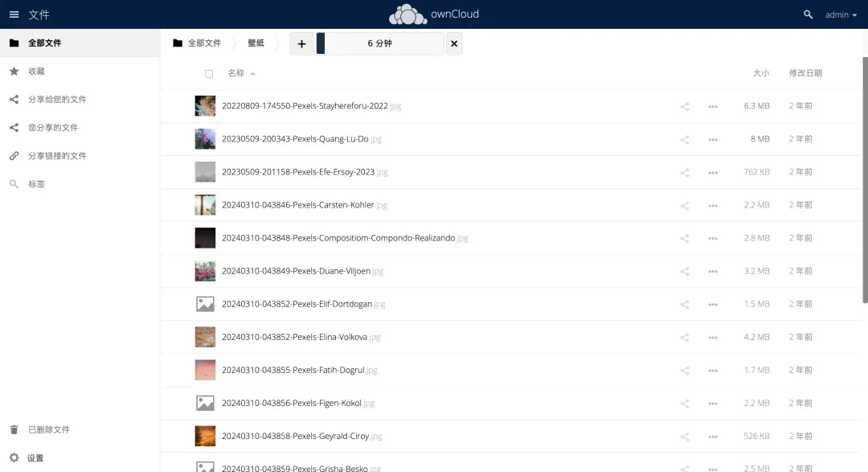
Task: Open 已删除文件 in the sidebar
Action: (48, 430)
